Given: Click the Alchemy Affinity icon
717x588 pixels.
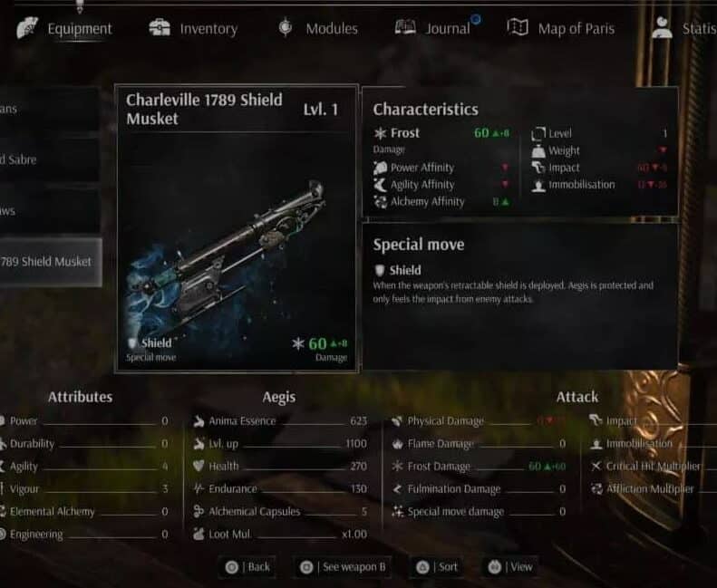Looking at the screenshot, I should 380,201.
